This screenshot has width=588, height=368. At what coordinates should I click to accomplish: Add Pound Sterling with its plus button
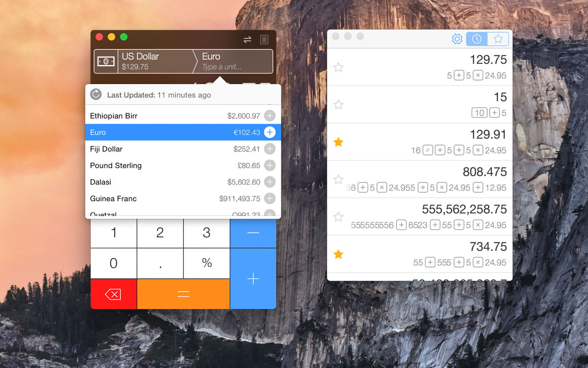point(270,165)
